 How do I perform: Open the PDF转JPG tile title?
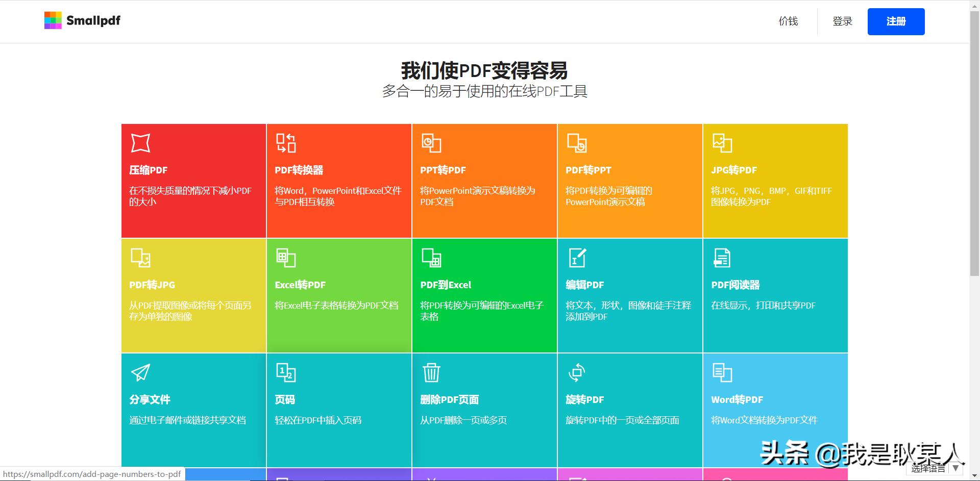(x=152, y=285)
